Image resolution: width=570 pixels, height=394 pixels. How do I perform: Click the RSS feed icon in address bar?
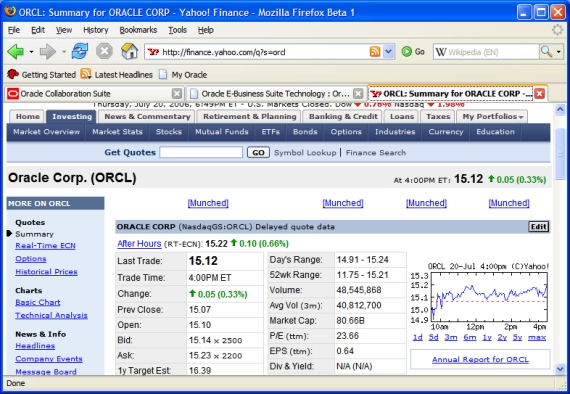[x=375, y=52]
